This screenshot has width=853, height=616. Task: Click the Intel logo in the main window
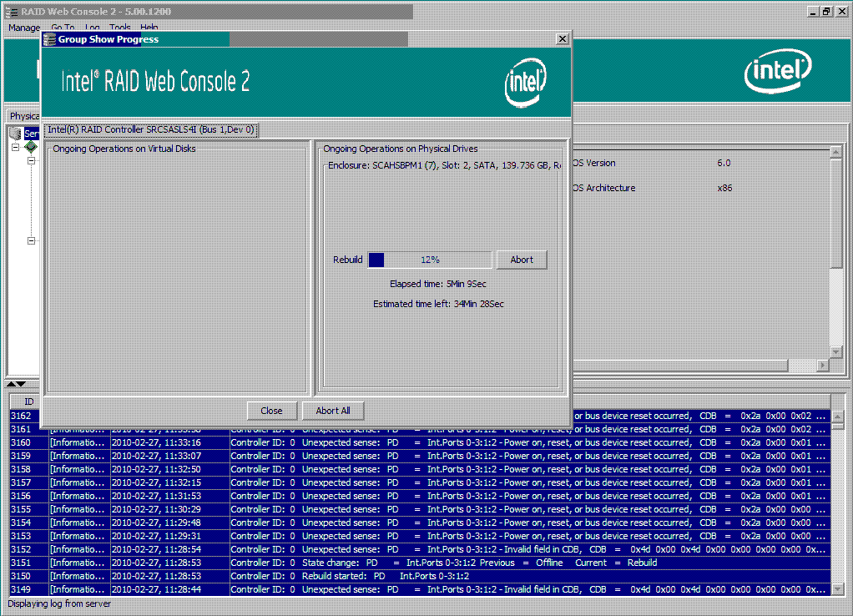777,73
